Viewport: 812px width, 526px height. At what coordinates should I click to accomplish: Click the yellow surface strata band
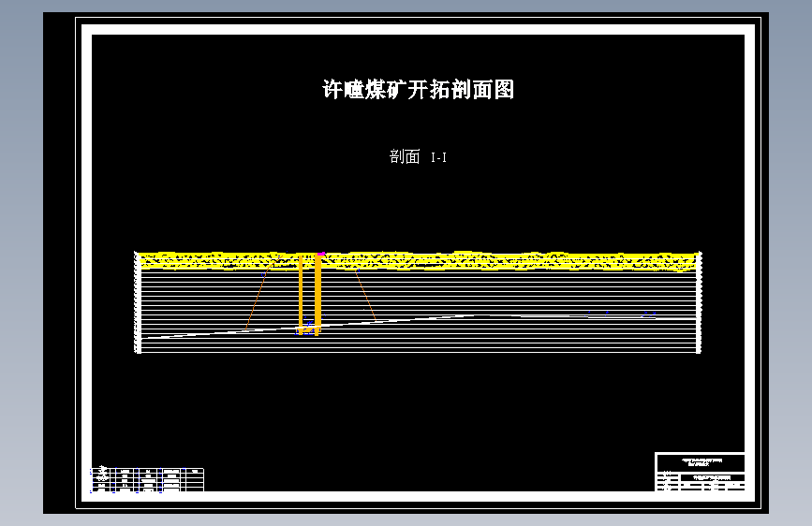[x=419, y=261]
